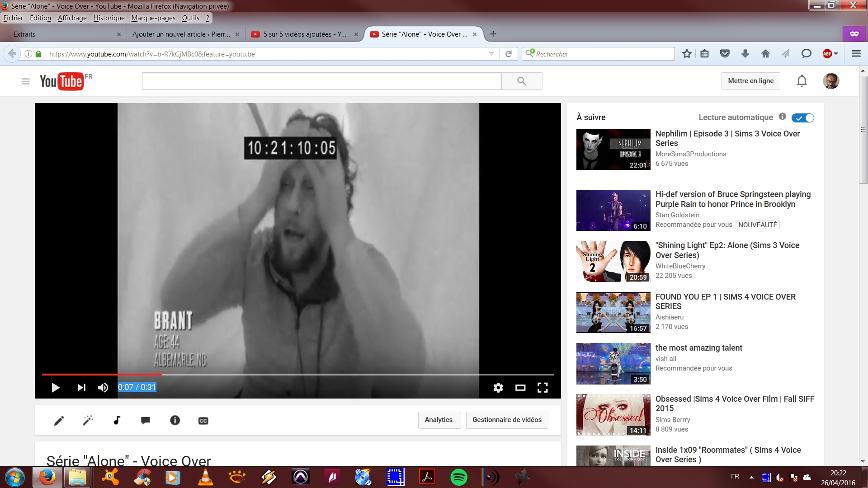The image size is (868, 488).
Task: Switch player to theater mode
Action: (x=520, y=388)
